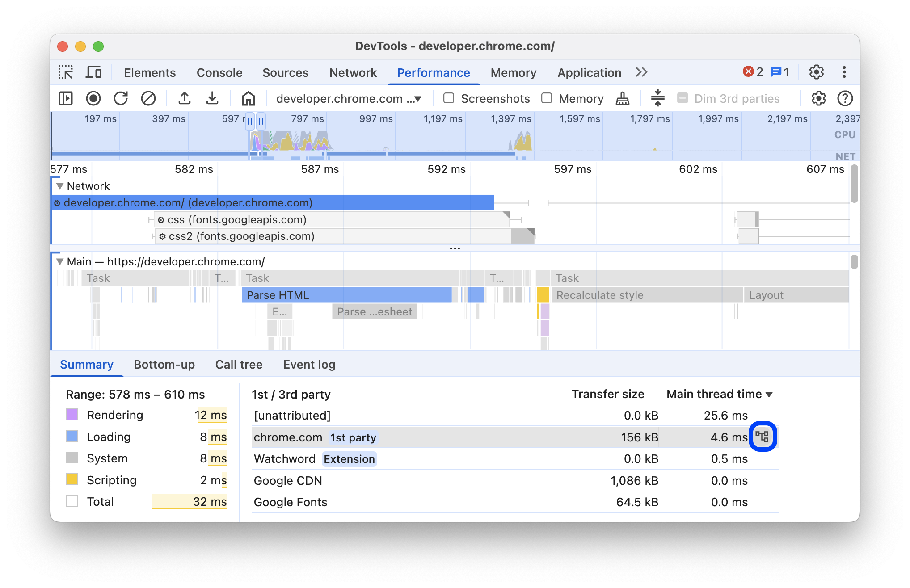Open the developer.chrome.com recording dropdown
This screenshot has height=588, width=910.
[x=349, y=99]
